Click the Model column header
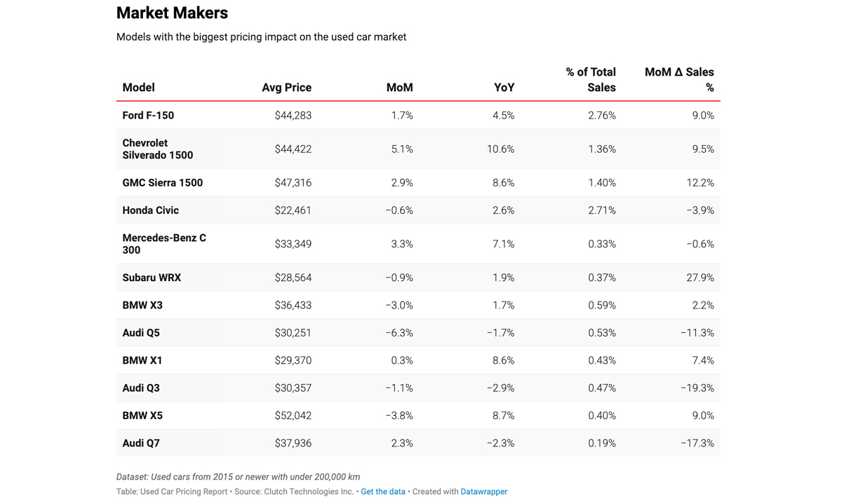Viewport: 842px width, 504px height. (x=138, y=88)
